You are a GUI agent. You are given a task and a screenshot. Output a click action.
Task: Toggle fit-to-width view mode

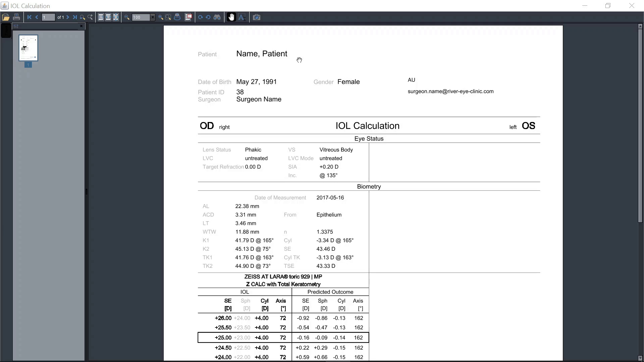[108, 17]
